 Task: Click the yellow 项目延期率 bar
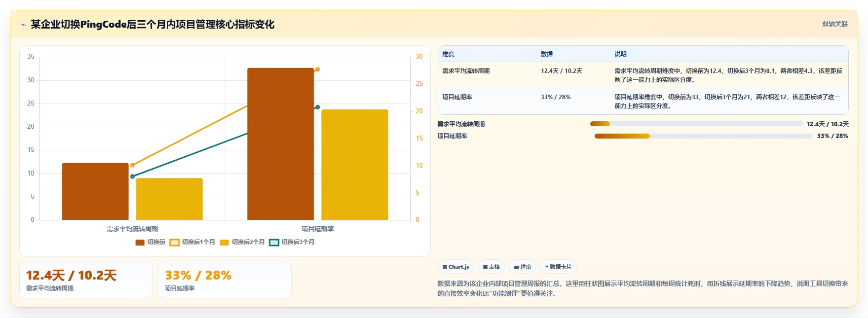[x=355, y=165]
